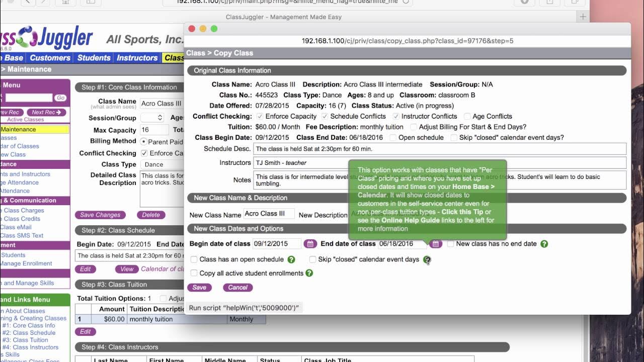Check New class has no end date
This screenshot has height=362, width=644.
[451, 243]
